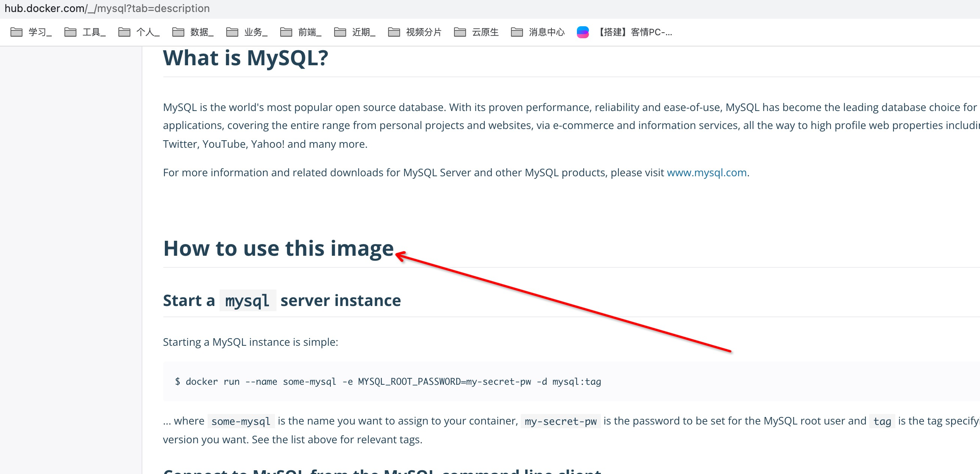This screenshot has height=474, width=980.
Task: Open the 数据_ bookmark folder
Action: pos(193,32)
